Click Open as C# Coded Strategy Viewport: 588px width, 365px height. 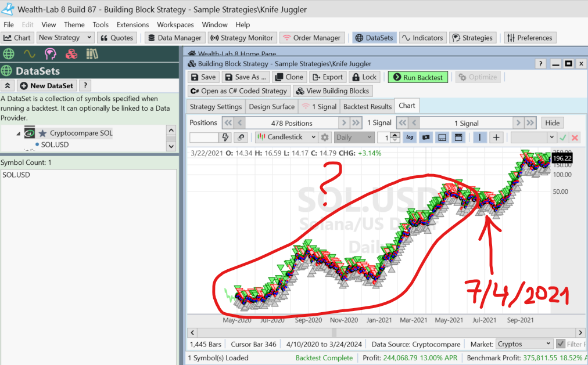click(239, 91)
